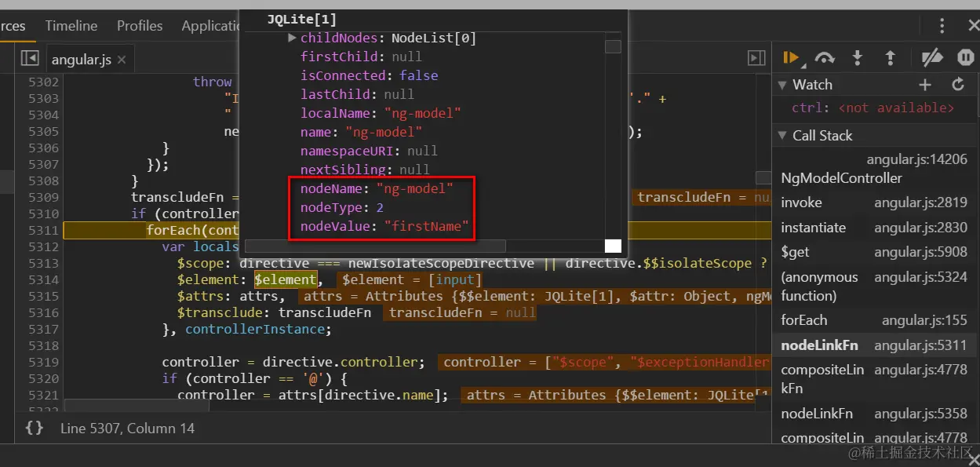This screenshot has height=467, width=980.
Task: Open angular.js:2830 source link
Action: coord(920,228)
